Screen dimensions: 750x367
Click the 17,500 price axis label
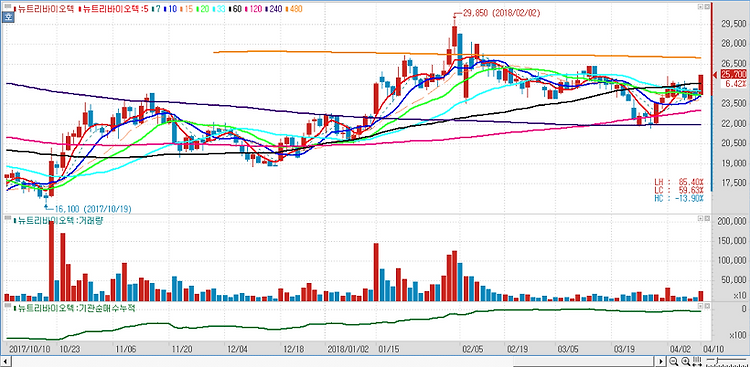[x=733, y=183]
